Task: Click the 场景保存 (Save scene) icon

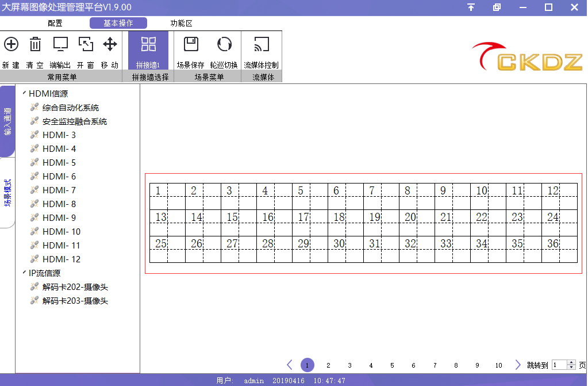Action: point(190,44)
